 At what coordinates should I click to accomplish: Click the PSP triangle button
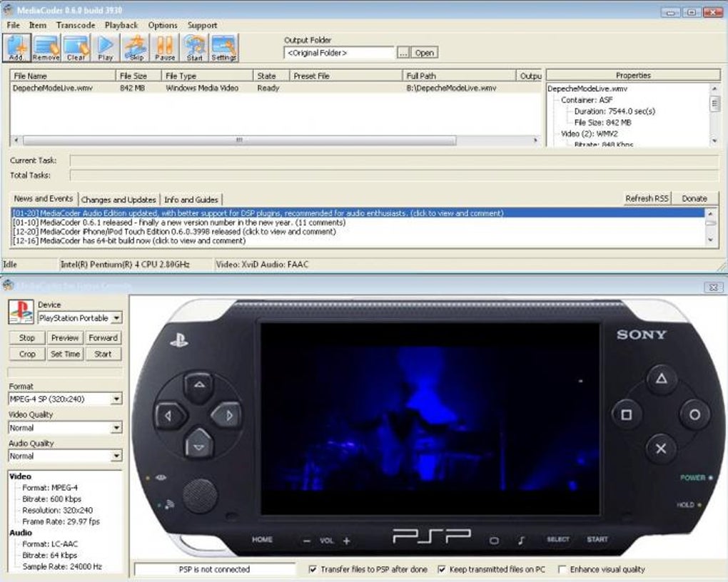(661, 379)
